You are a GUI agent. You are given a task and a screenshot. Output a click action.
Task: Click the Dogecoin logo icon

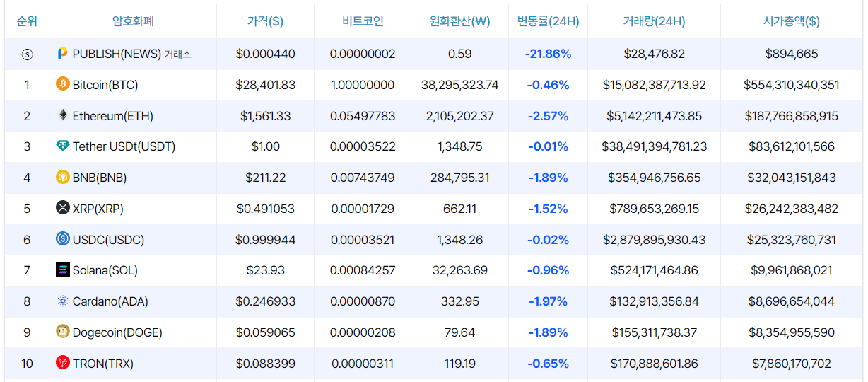click(x=63, y=332)
